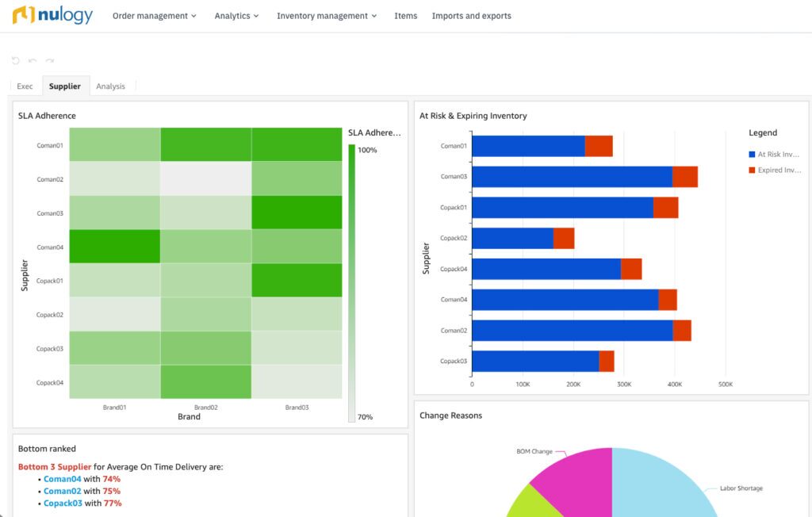Select the Supplier tab

tap(65, 86)
